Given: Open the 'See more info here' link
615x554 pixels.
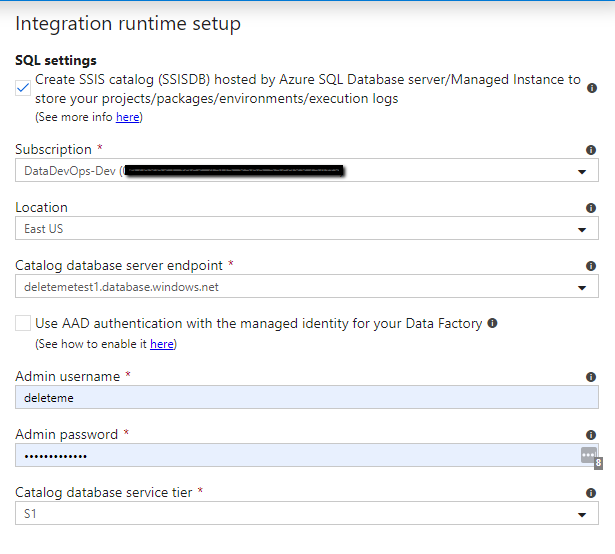Looking at the screenshot, I should (127, 118).
